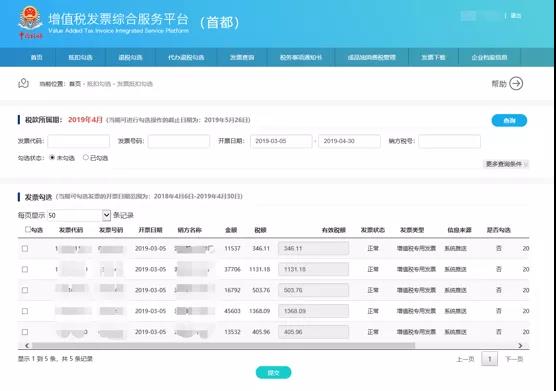
Task: Open the 首页 nav tab
Action: point(37,57)
